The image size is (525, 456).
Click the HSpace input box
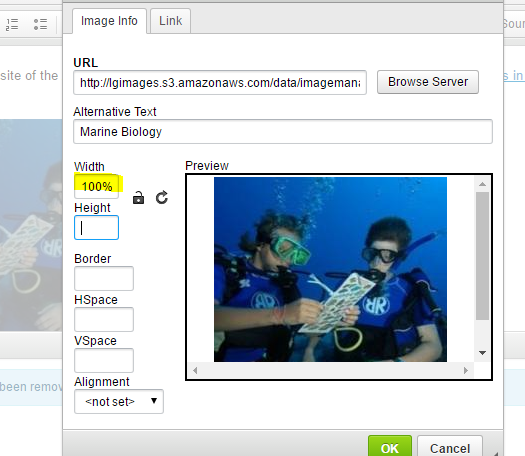pos(104,319)
